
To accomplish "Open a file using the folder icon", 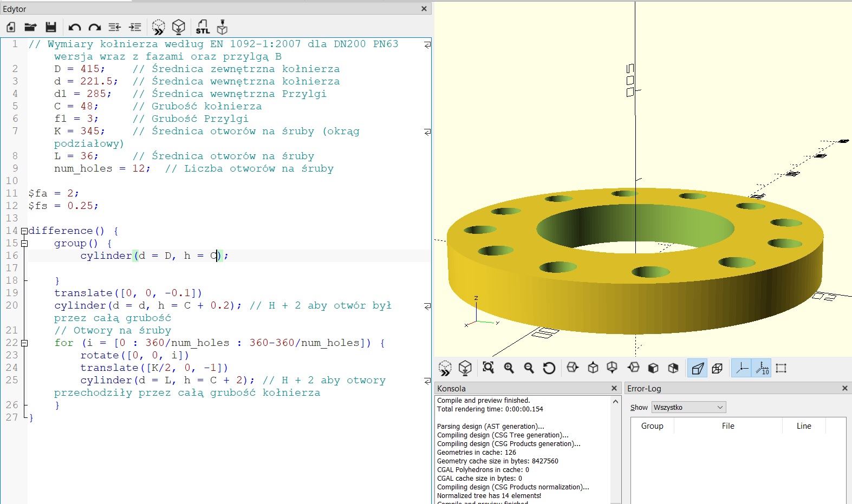I will click(30, 27).
